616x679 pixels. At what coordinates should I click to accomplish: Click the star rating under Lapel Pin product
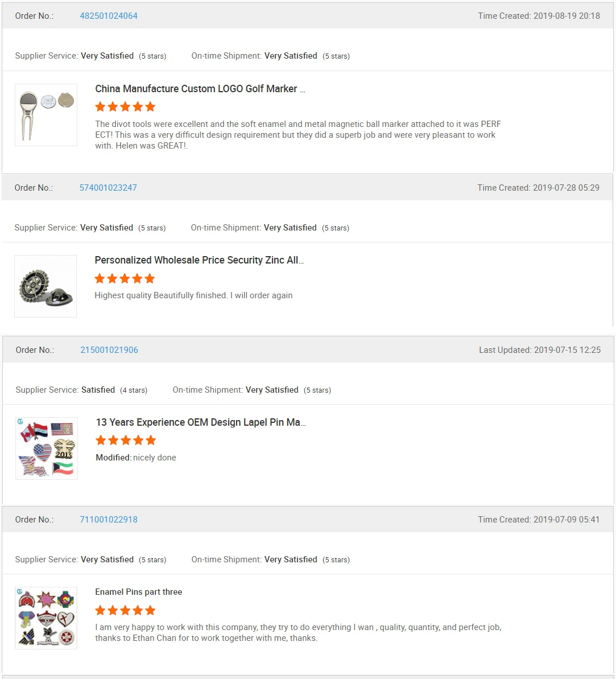click(126, 440)
